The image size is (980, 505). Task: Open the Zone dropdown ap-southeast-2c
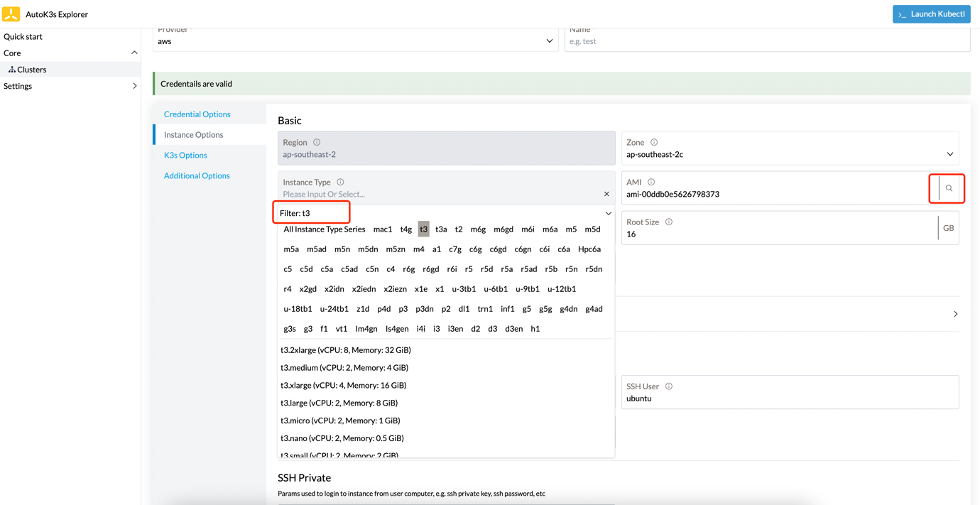click(790, 148)
